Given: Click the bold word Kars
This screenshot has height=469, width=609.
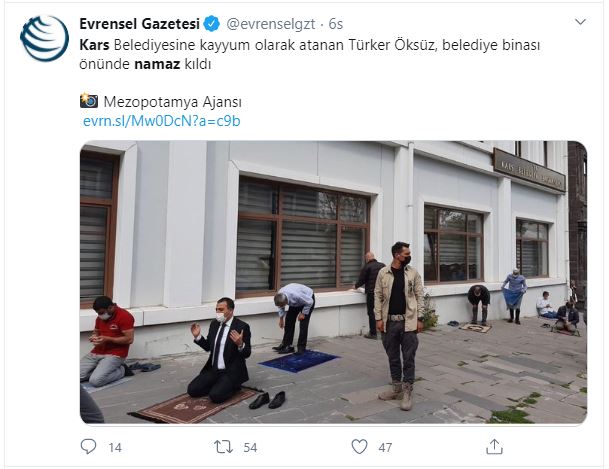Looking at the screenshot, I should tap(94, 45).
